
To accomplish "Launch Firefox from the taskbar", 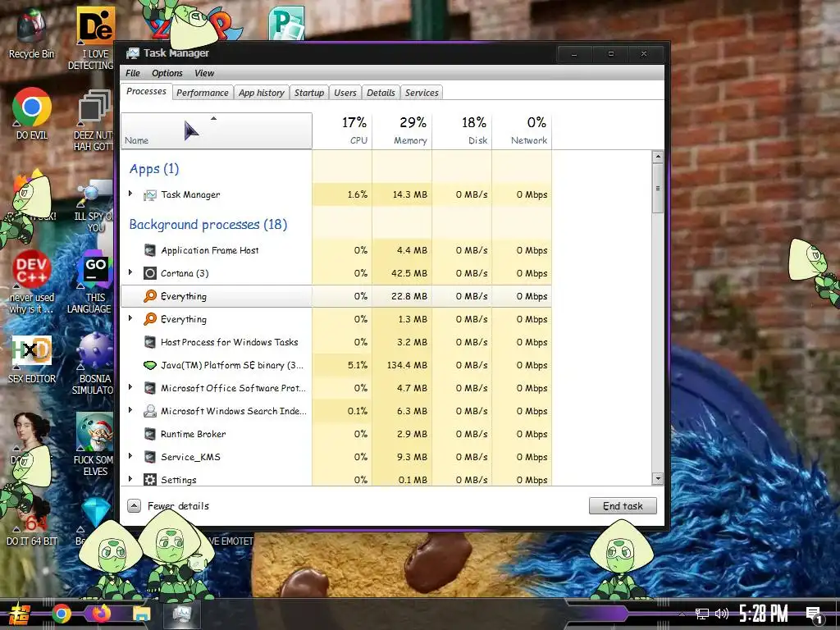I will (x=102, y=614).
